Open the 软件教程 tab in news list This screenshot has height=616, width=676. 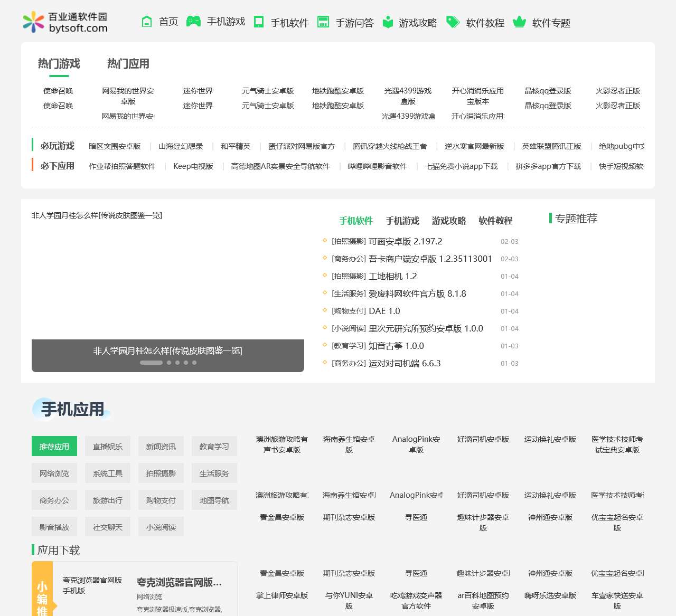coord(495,221)
